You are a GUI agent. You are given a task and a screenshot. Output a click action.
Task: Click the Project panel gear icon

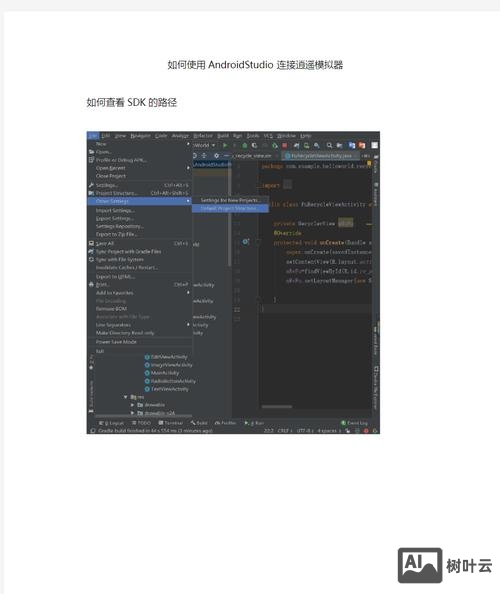pyautogui.click(x=216, y=155)
